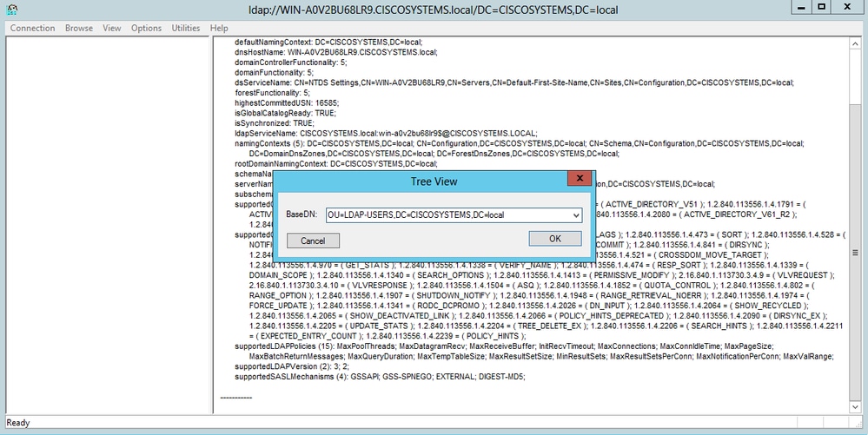Click the scroll up arrow of output pane

(856, 43)
